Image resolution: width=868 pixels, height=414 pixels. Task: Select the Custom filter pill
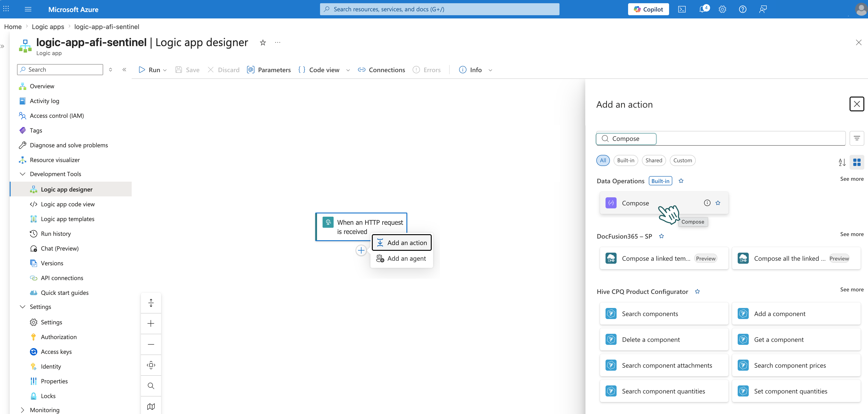(x=682, y=160)
